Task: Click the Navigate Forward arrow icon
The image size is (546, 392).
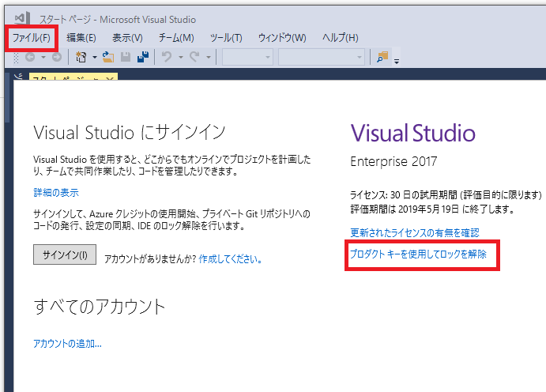Action: click(57, 57)
